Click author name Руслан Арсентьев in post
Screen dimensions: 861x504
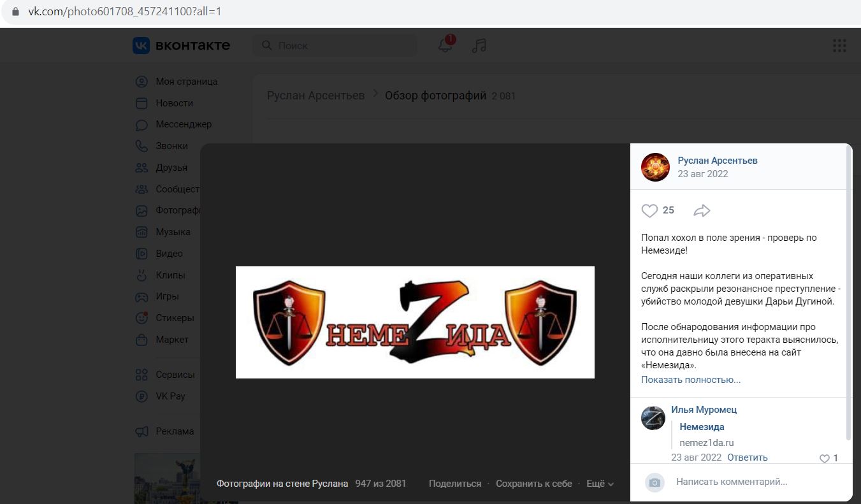[x=718, y=161]
